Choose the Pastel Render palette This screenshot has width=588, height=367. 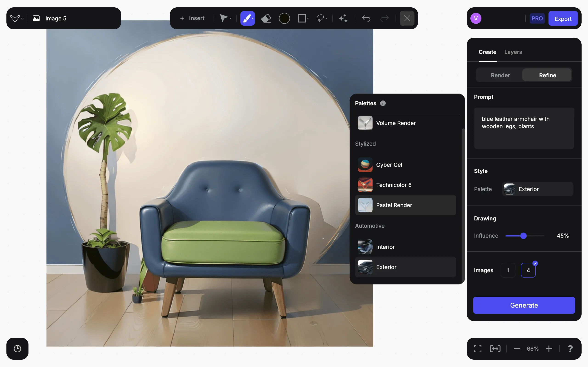click(405, 205)
